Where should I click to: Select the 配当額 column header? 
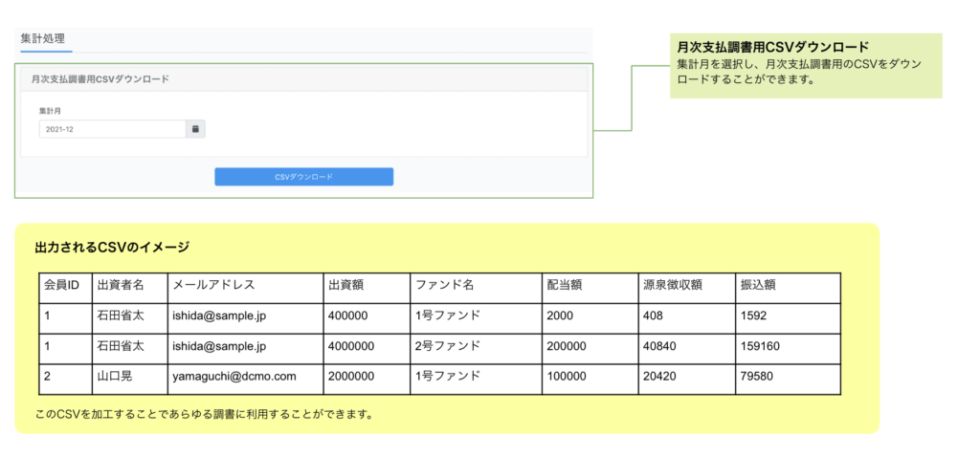pyautogui.click(x=564, y=285)
